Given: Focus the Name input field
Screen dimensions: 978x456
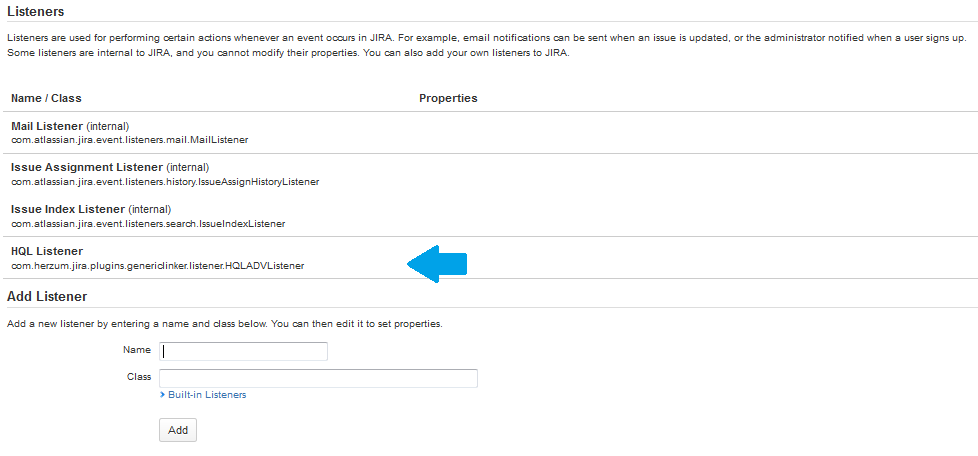Looking at the screenshot, I should point(244,351).
